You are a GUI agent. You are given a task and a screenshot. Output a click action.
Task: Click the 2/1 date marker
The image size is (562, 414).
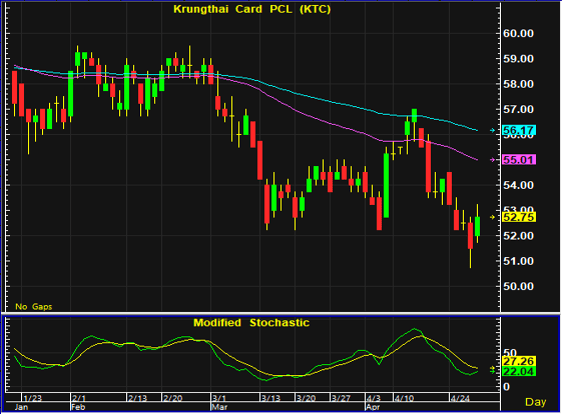78,398
